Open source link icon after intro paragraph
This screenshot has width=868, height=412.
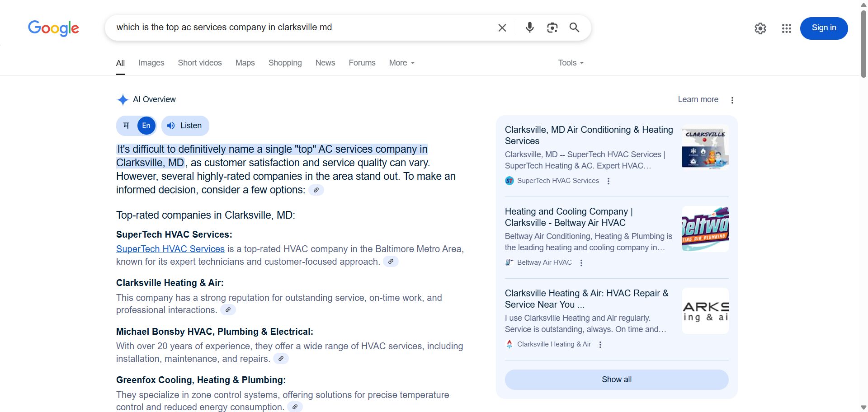316,190
